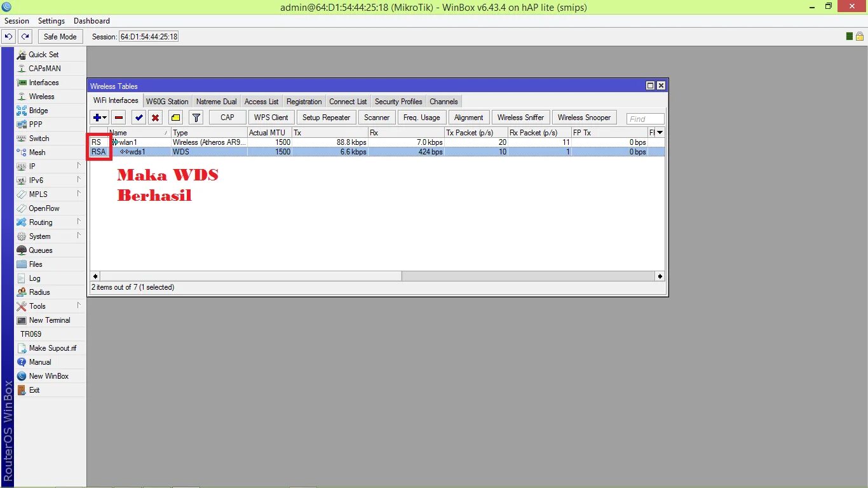
Task: Expand the System submenu
Action: pyautogui.click(x=79, y=236)
